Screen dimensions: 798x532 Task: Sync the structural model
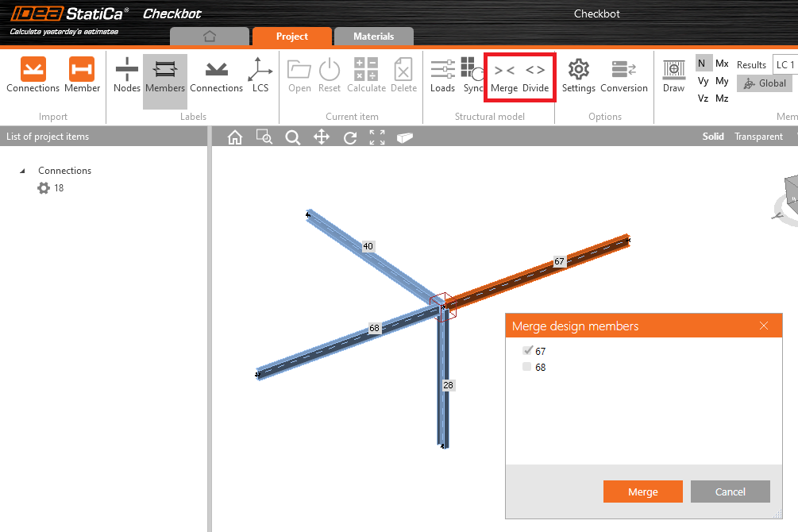click(x=472, y=75)
